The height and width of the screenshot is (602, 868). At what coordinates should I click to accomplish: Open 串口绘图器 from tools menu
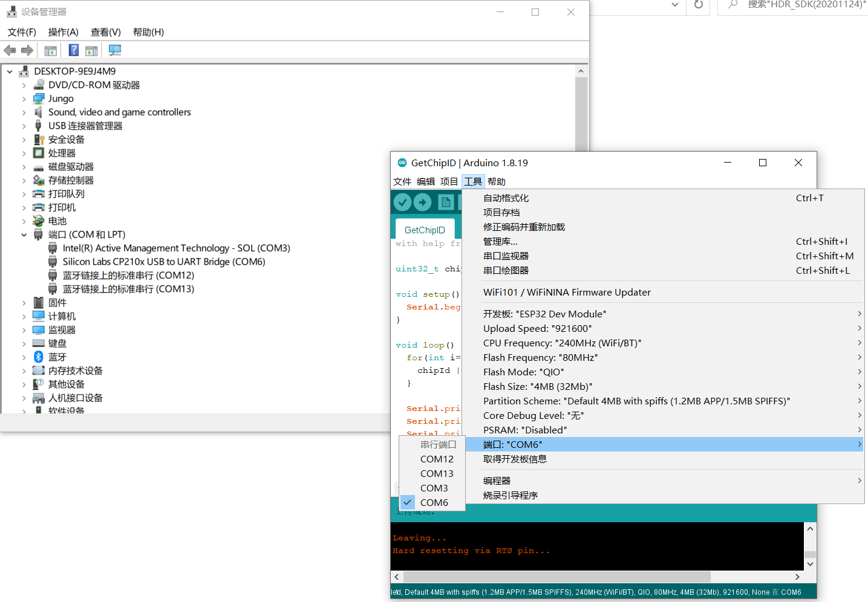click(664, 270)
